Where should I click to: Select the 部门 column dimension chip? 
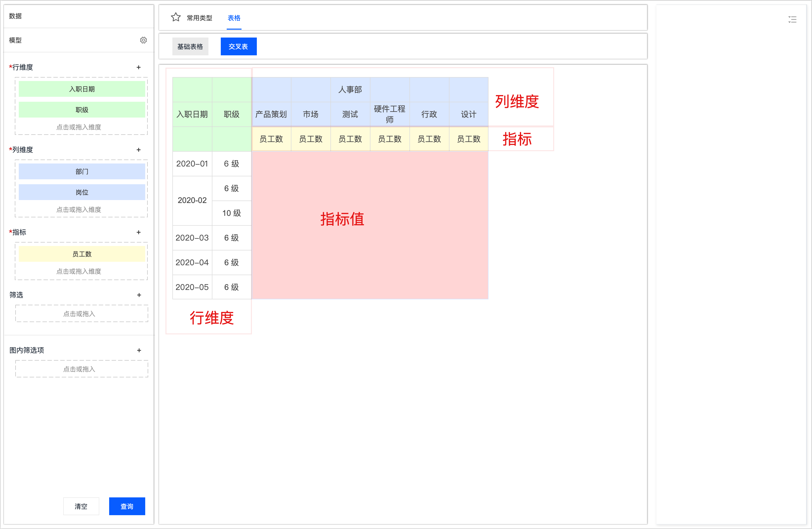point(82,172)
